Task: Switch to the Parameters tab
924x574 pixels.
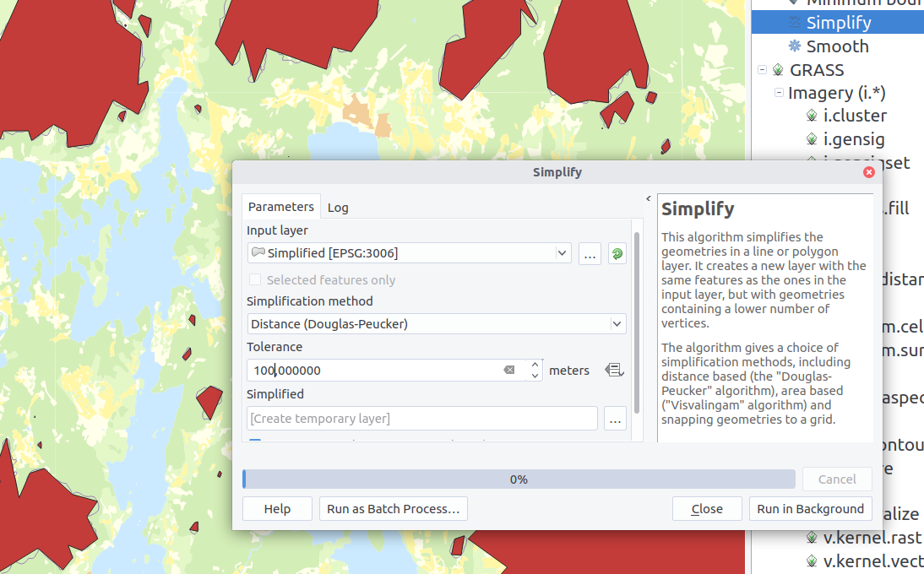Action: [280, 207]
